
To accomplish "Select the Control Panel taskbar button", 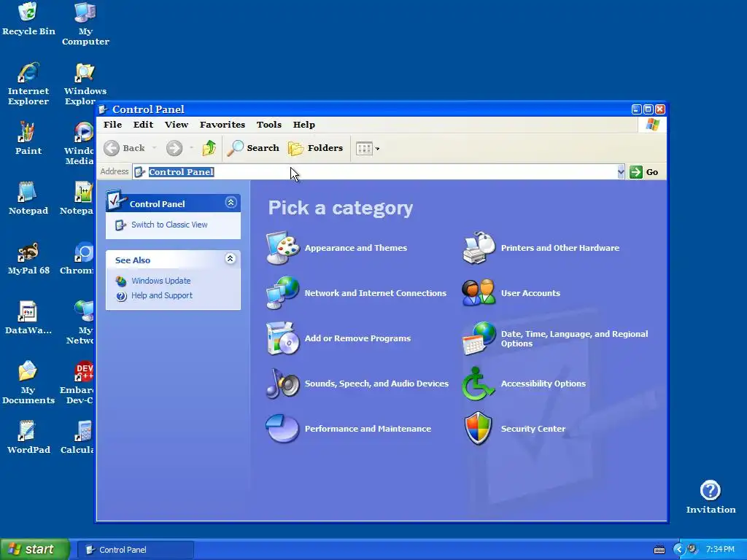I will point(135,550).
